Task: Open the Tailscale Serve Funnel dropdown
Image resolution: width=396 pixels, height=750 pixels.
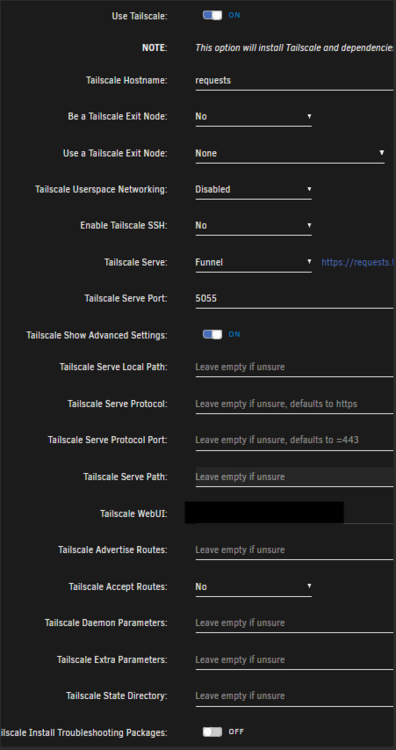Action: pos(253,262)
